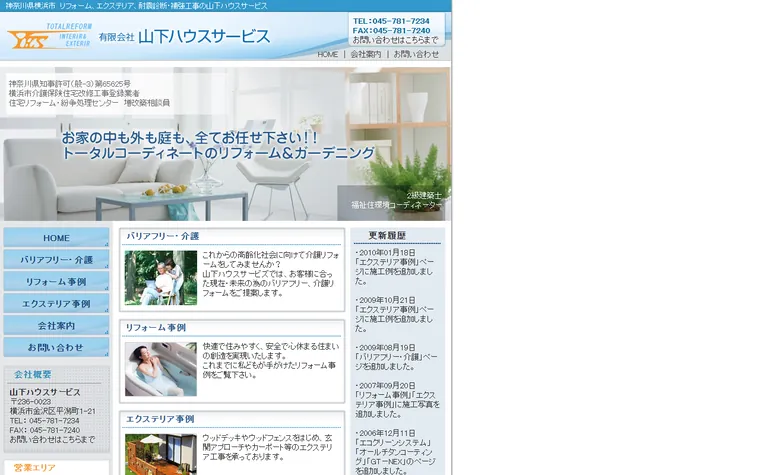Open HOME link in top navigation
760x475 pixels.
[x=328, y=55]
